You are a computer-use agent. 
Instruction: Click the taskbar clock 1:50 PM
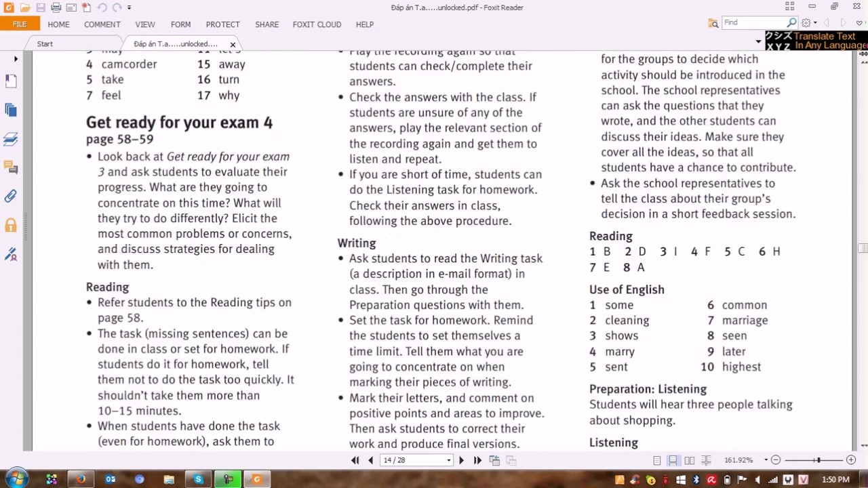(835, 480)
